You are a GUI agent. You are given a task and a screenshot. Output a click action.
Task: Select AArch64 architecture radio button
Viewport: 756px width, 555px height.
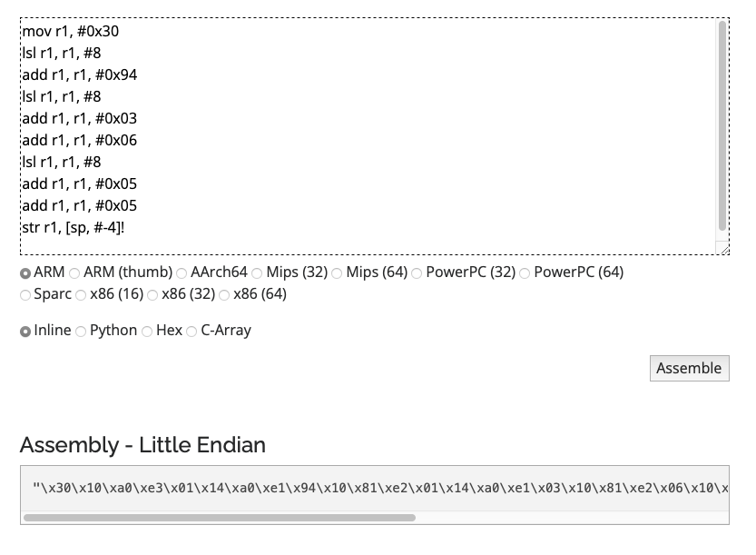(x=182, y=273)
